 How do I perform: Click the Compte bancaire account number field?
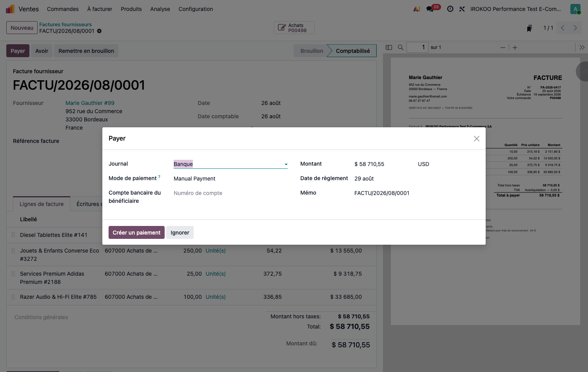tap(230, 193)
